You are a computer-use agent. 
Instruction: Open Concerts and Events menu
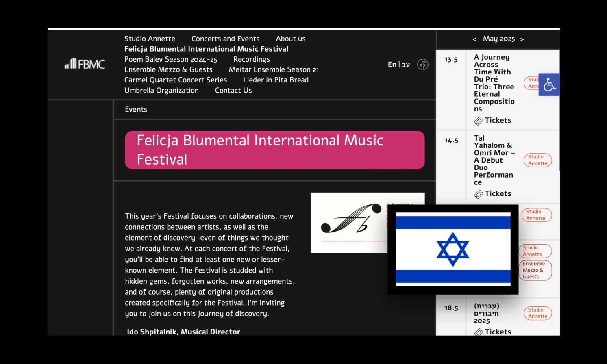click(x=225, y=39)
